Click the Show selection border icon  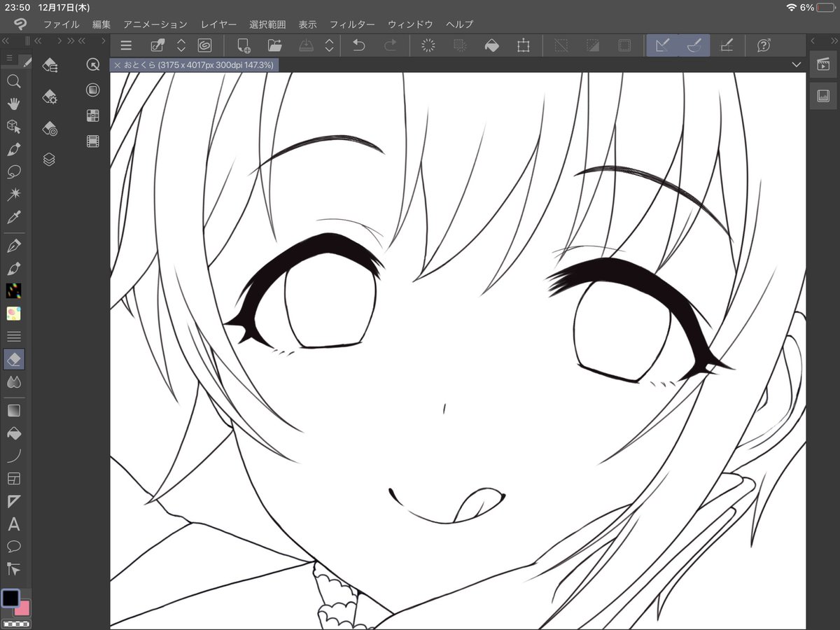[624, 46]
